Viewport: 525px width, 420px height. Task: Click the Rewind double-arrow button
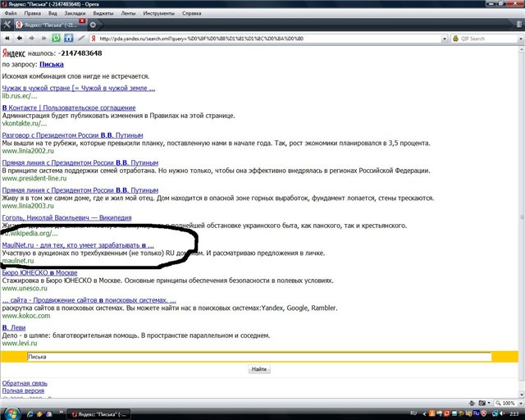coord(6,38)
